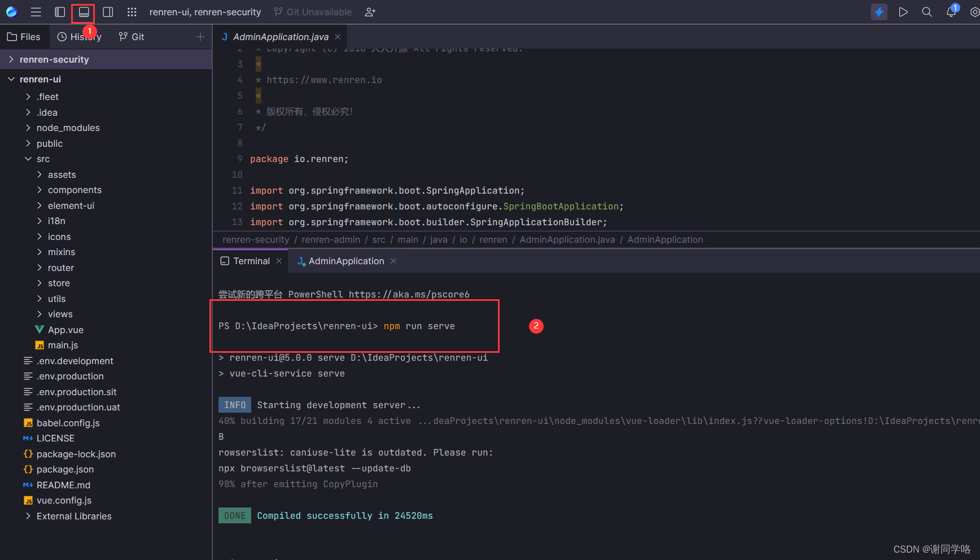Open main.js file icon

[40, 345]
